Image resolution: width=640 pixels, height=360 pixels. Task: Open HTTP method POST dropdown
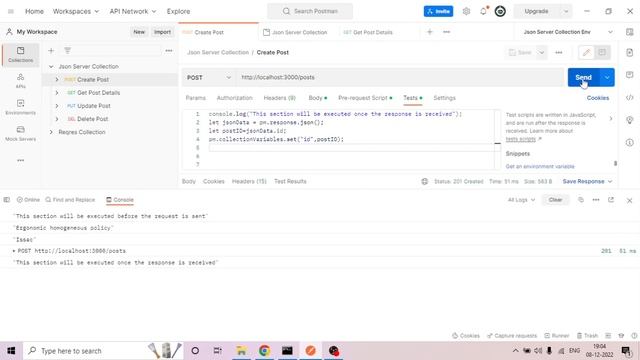pos(208,78)
